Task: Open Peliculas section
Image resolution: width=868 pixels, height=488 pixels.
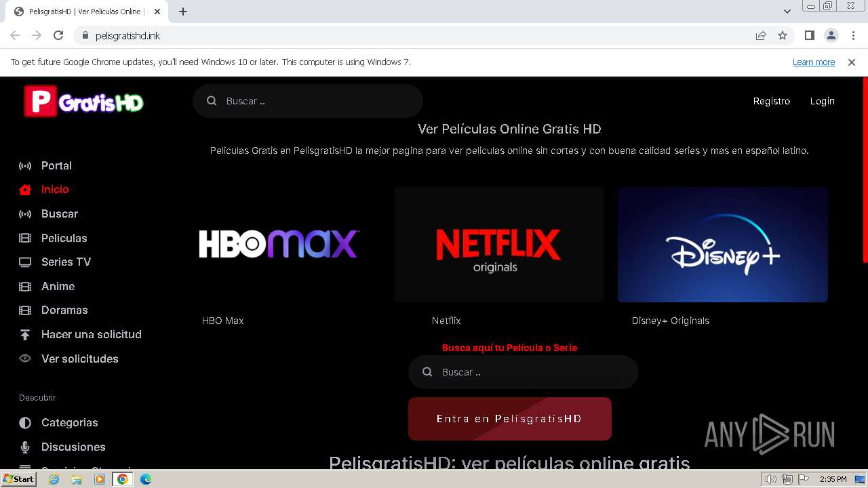Action: pos(64,238)
